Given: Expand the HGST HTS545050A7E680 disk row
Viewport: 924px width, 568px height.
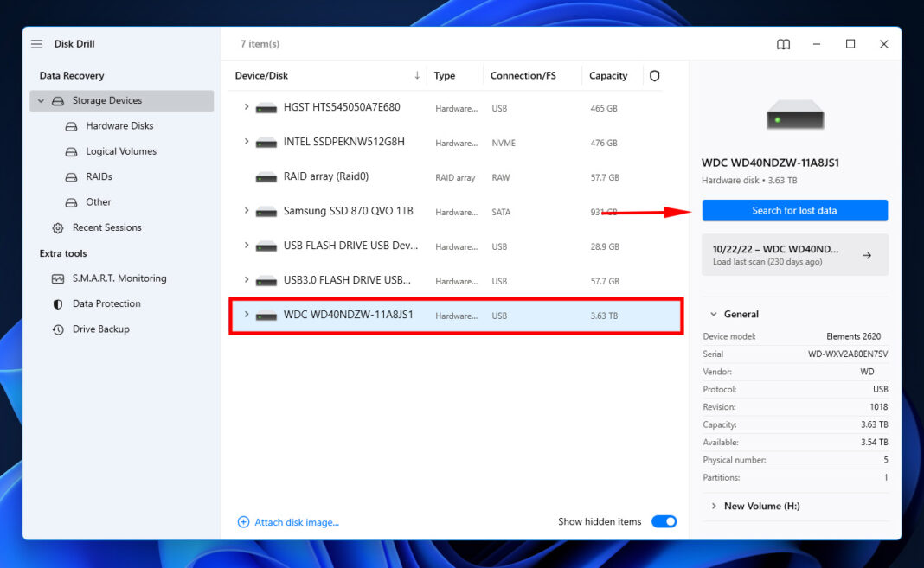Looking at the screenshot, I should click(x=247, y=107).
